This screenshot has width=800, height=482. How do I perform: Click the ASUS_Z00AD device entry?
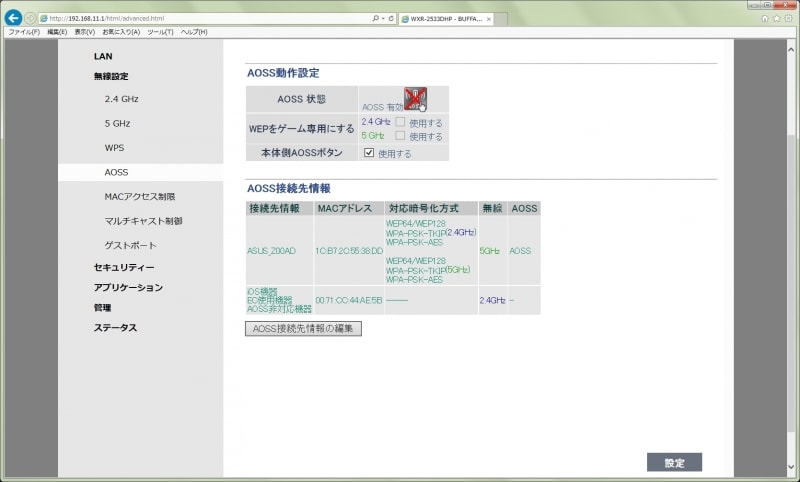pos(271,251)
